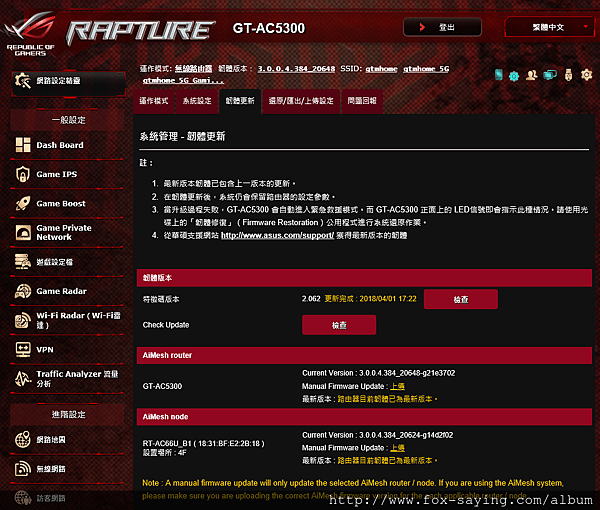
Task: Click the 檢查 button for Check Update
Action: point(339,325)
